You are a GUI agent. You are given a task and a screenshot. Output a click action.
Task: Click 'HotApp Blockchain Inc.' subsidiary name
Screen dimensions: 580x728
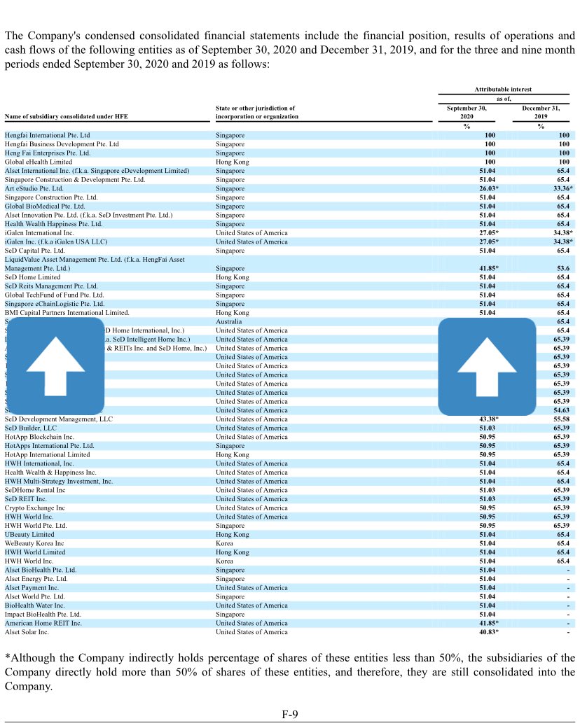coord(39,436)
